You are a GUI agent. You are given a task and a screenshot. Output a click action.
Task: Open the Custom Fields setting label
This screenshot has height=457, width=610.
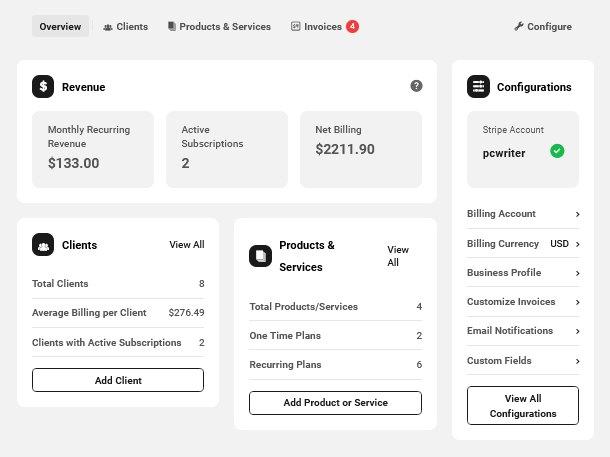pyautogui.click(x=499, y=361)
